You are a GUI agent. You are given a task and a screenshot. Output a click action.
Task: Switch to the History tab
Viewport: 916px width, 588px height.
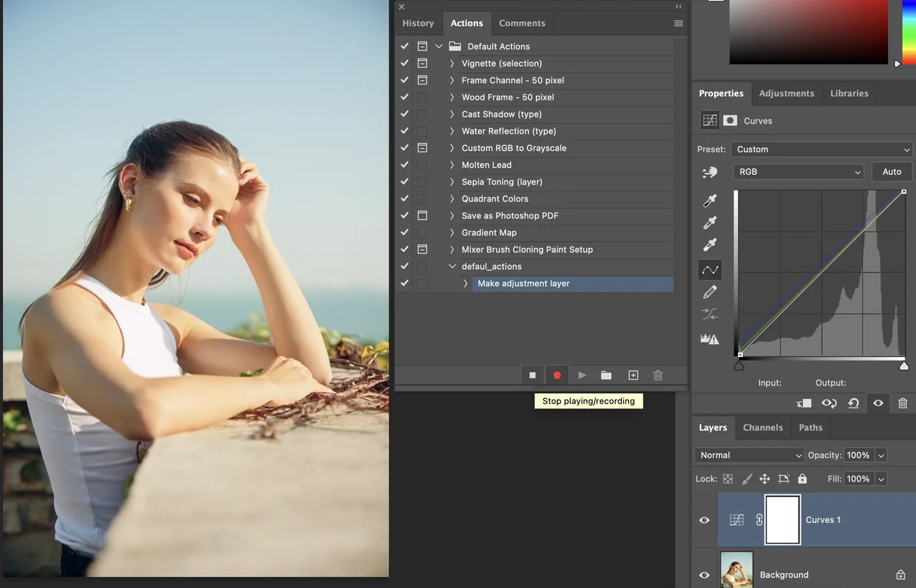tap(418, 23)
